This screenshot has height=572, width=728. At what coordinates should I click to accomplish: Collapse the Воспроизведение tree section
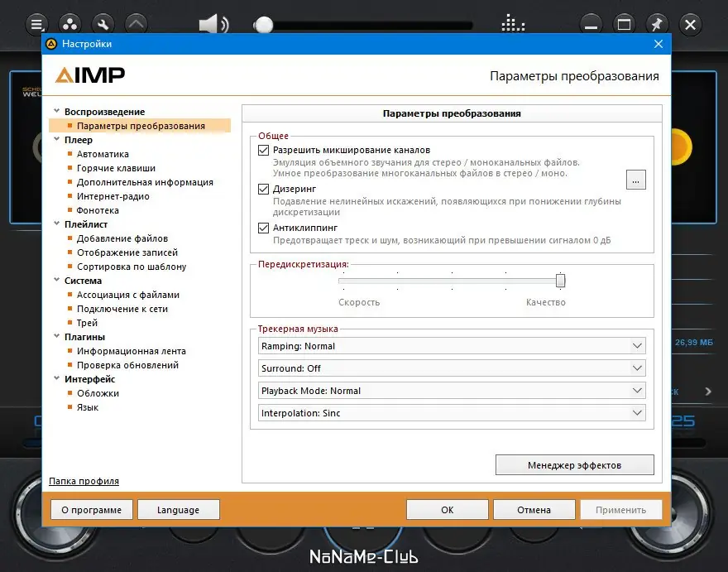(x=56, y=111)
